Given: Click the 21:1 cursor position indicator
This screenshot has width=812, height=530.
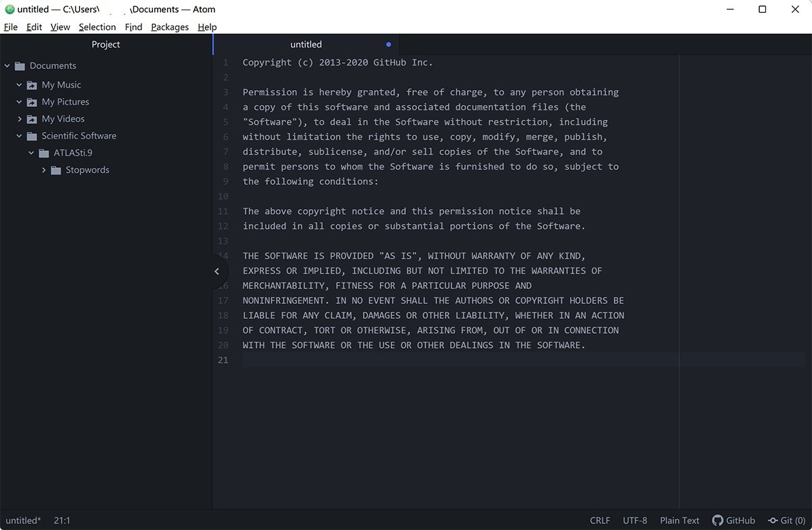Looking at the screenshot, I should coord(62,520).
